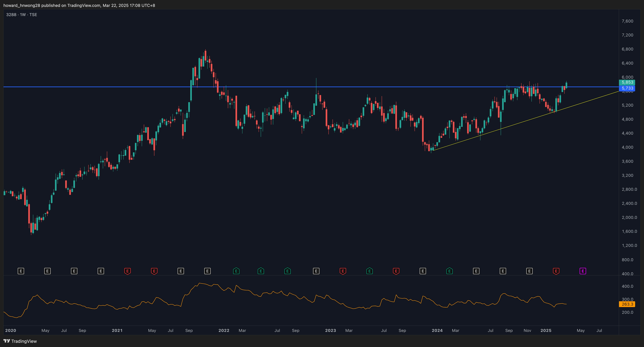This screenshot has width=644, height=347.
Task: Click the 2022 label on time axis
Action: pos(224,331)
